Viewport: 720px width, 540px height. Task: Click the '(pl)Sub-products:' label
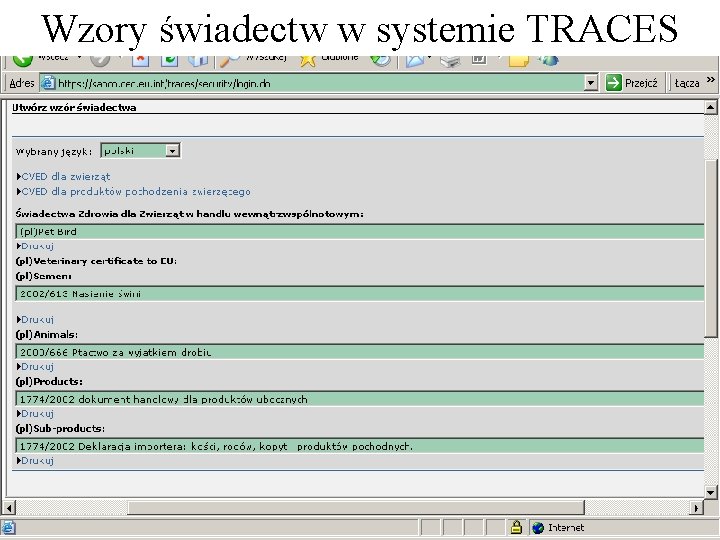[x=60, y=428]
